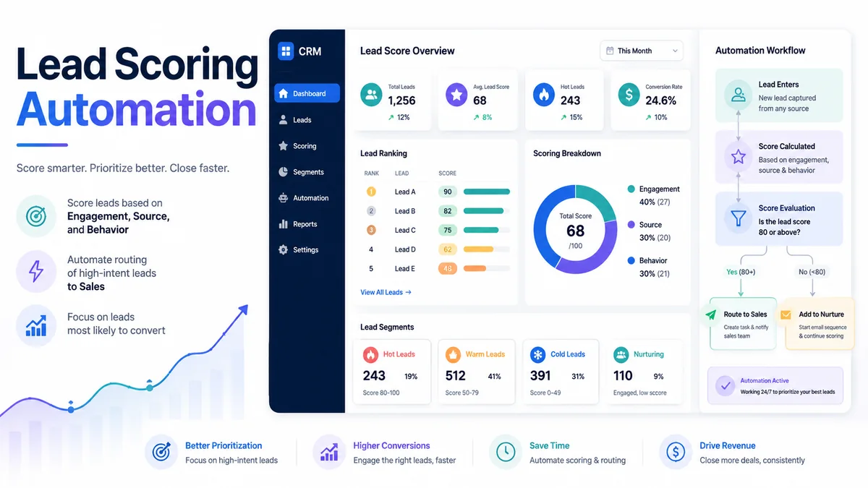Click the Source legend color dot

pos(631,225)
